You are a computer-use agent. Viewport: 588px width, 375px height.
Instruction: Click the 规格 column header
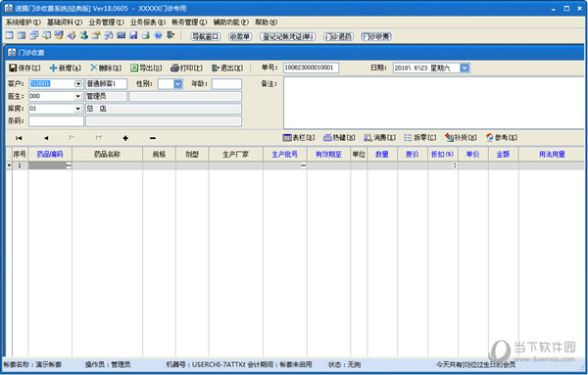pos(159,155)
